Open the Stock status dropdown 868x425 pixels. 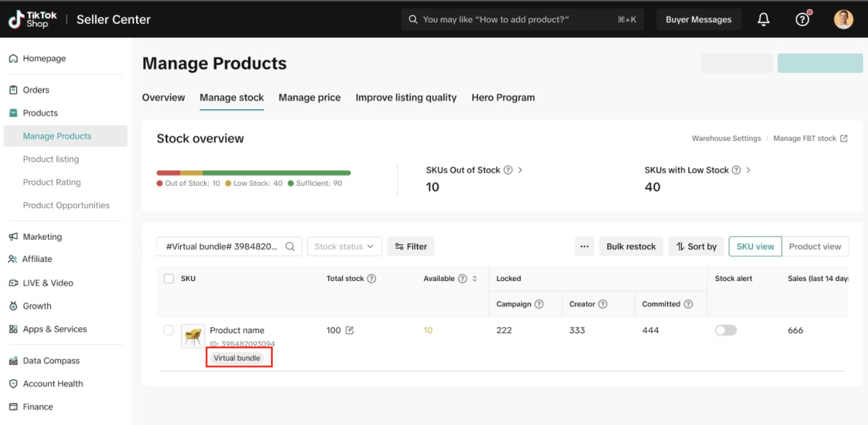(344, 247)
